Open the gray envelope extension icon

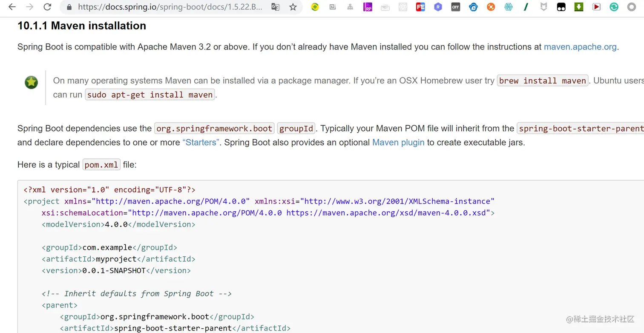tap(385, 7)
